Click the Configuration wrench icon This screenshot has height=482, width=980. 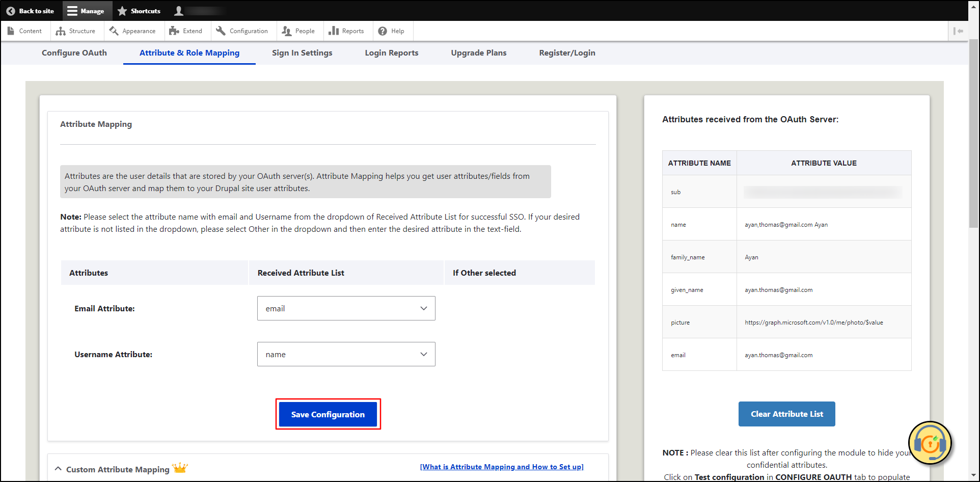(x=221, y=31)
